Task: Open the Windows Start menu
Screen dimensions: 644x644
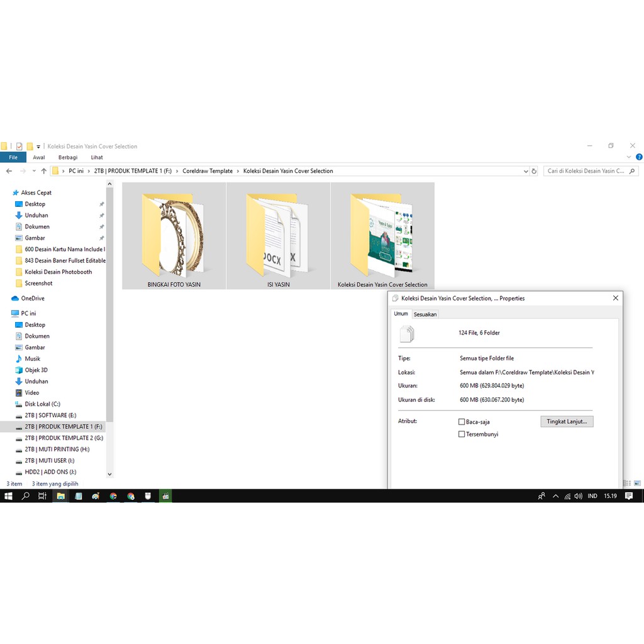Action: 8,496
